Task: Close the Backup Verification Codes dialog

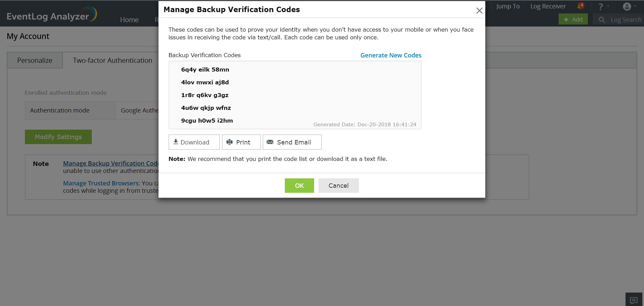Action: [x=479, y=11]
